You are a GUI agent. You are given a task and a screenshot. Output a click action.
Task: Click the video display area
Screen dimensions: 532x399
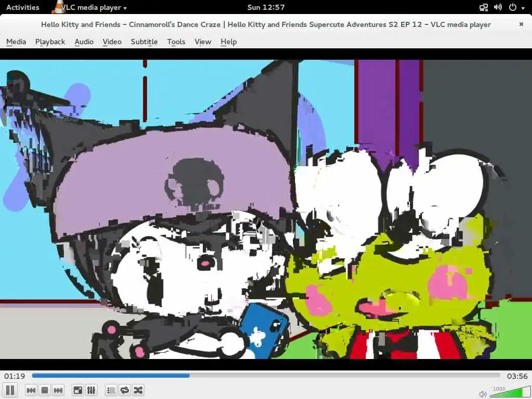point(266,209)
